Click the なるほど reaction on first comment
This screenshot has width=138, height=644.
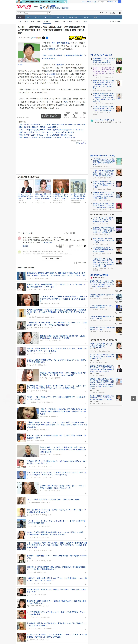click(x=70, y=246)
